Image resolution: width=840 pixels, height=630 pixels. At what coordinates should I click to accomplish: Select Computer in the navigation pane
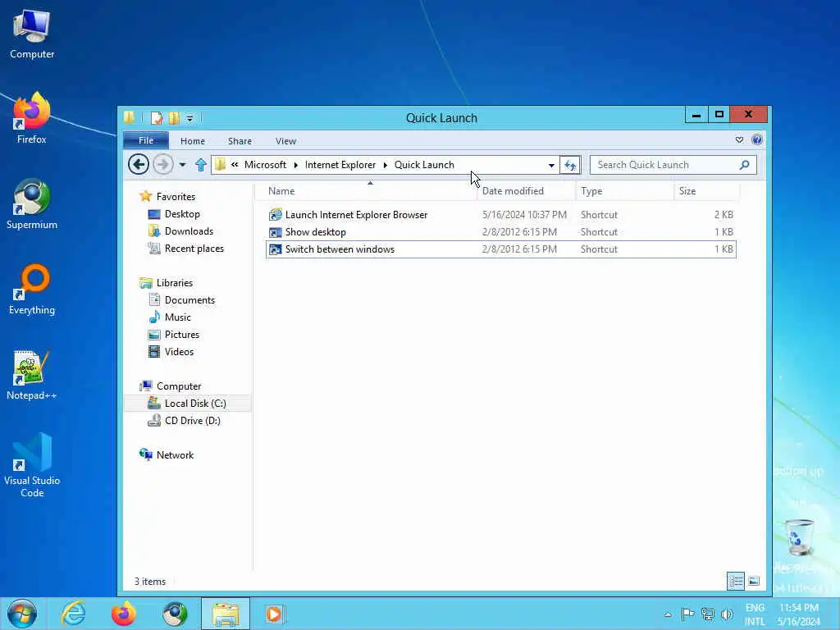[179, 386]
